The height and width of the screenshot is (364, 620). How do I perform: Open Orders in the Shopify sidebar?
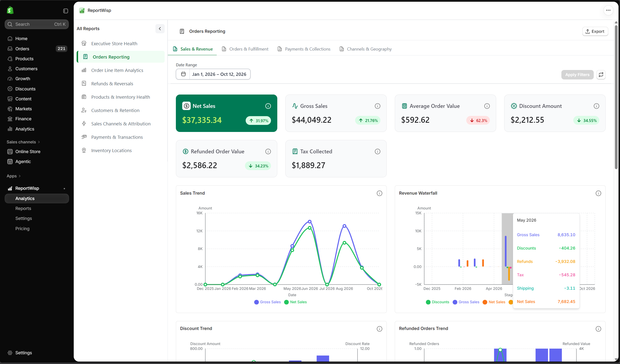click(37, 49)
